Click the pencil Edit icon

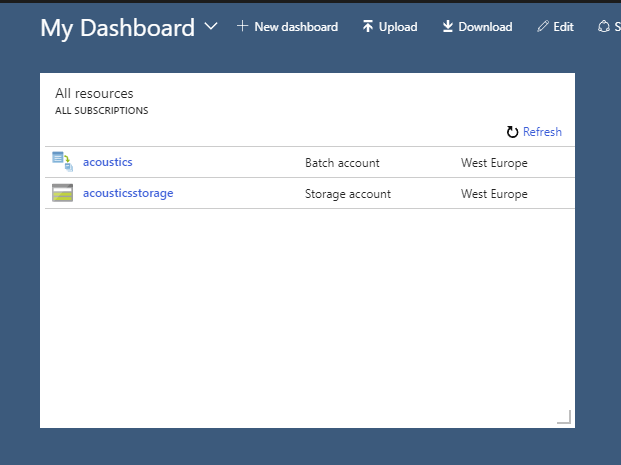point(543,27)
